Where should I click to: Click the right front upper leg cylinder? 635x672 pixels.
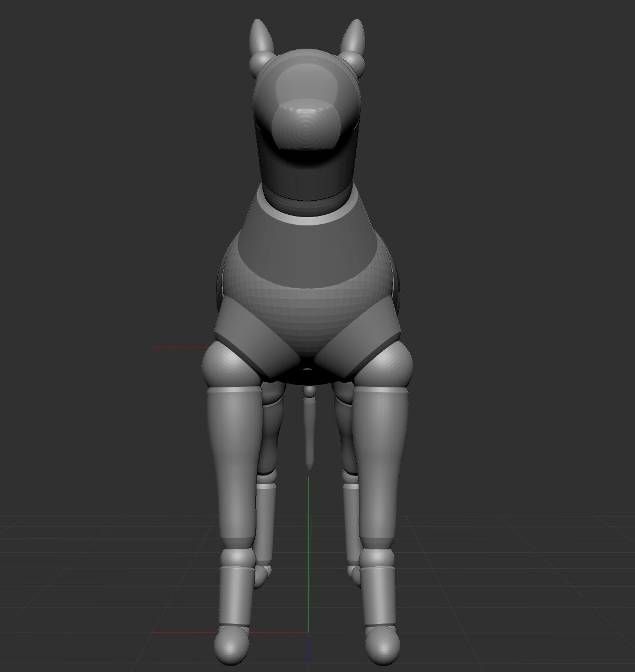[379, 467]
